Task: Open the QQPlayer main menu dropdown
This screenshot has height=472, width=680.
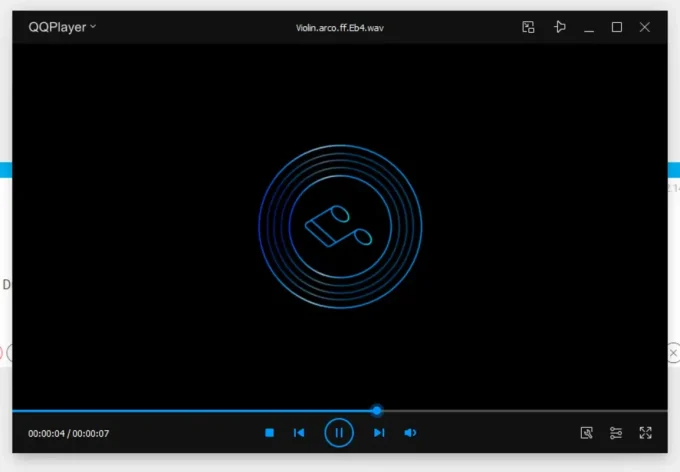Action: tap(61, 27)
